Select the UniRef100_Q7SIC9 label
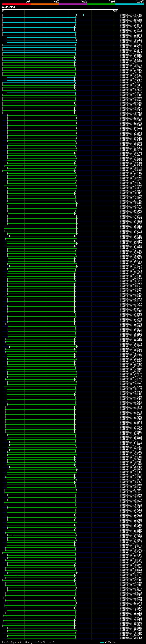The height and width of the screenshot is (644, 146). [x=131, y=53]
